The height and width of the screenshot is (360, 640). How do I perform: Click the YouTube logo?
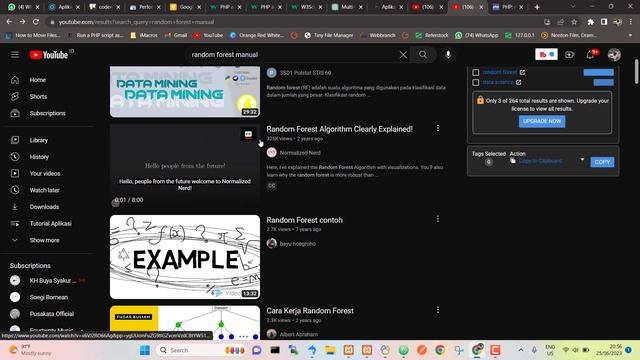tap(49, 55)
